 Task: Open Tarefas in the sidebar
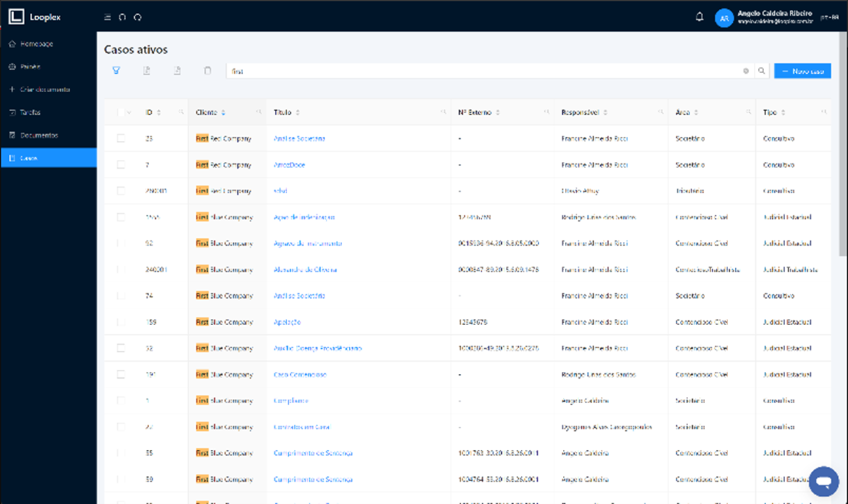point(48,112)
